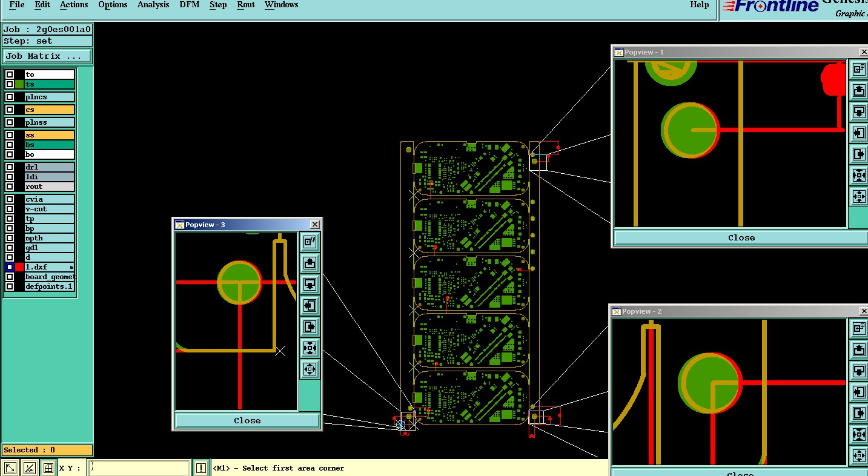Viewport: 868px width, 476px height.
Task: Zoom in using Popview - 3 inward arrows icon
Action: point(310,348)
